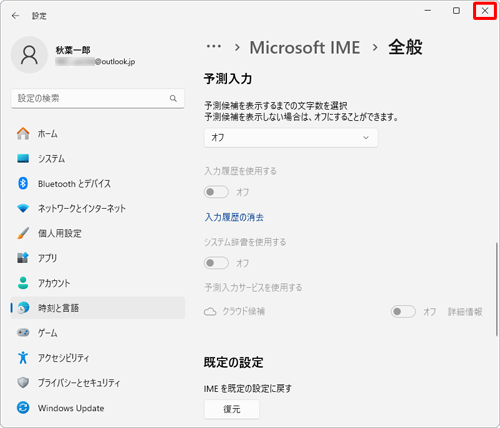Click the accessibility figure icon
Image resolution: width=500 pixels, height=428 pixels.
point(23,358)
